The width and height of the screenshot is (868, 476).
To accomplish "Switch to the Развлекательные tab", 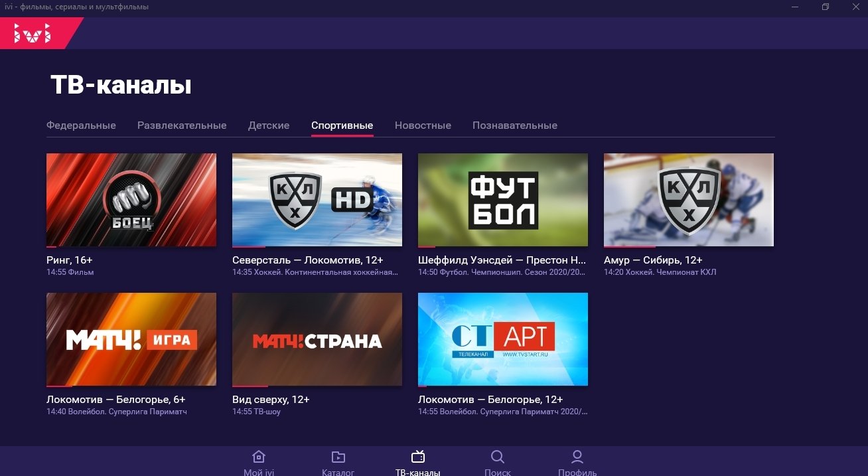I will (x=182, y=125).
